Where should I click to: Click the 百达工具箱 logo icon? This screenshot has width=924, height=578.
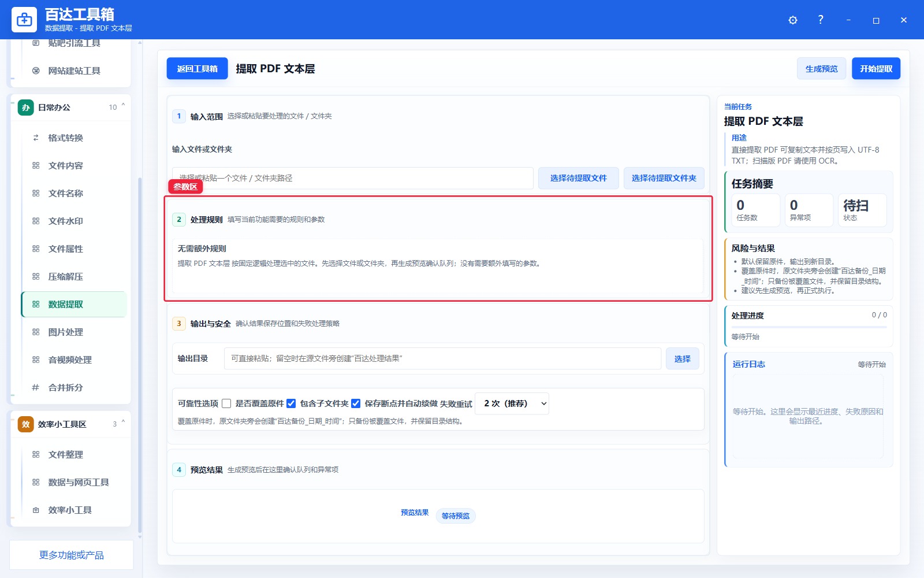pyautogui.click(x=24, y=20)
